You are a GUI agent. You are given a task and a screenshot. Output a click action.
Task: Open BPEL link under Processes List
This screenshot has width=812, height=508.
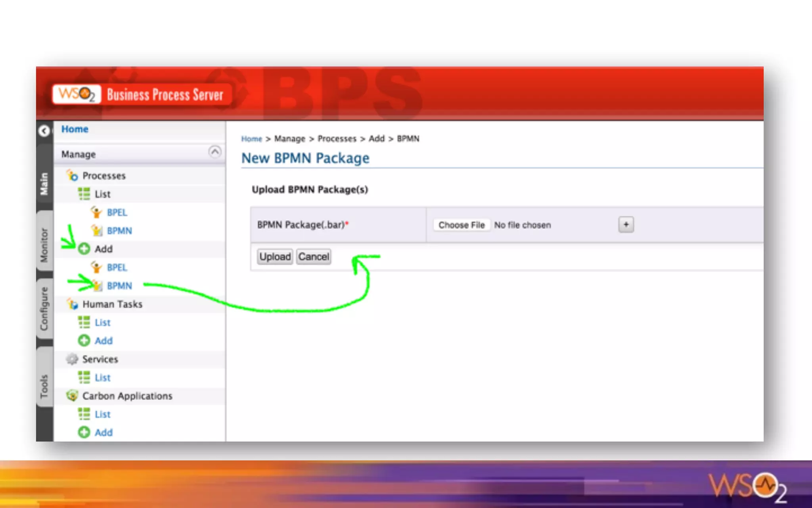[117, 212]
